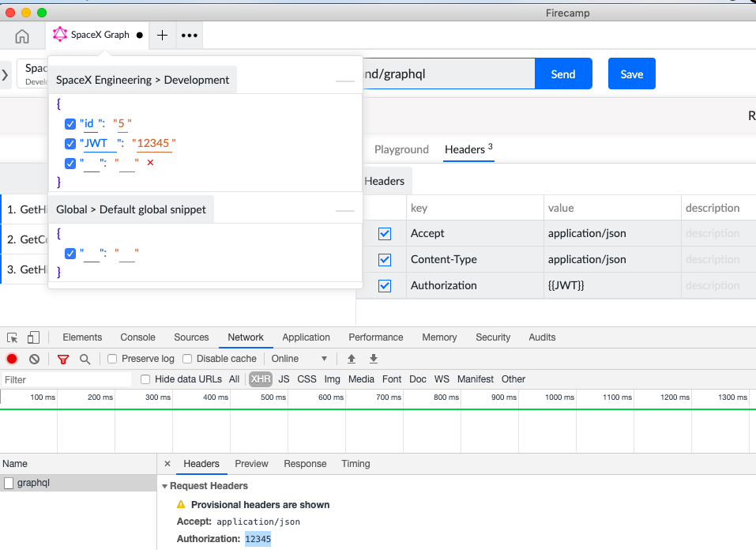Disable the Accept header checkbox
This screenshot has height=550, width=756.
click(385, 234)
